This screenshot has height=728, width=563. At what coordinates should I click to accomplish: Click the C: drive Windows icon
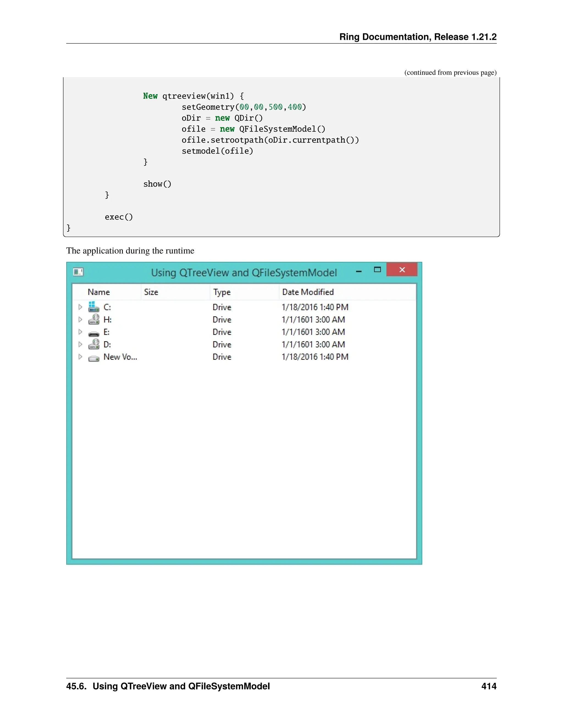94,307
